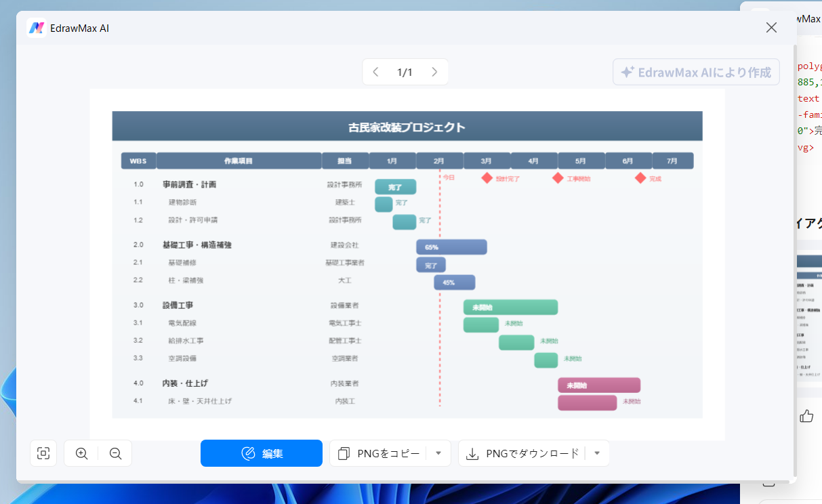Click the EdrawMax AIにより作成 button
This screenshot has width=822, height=504.
pos(696,71)
